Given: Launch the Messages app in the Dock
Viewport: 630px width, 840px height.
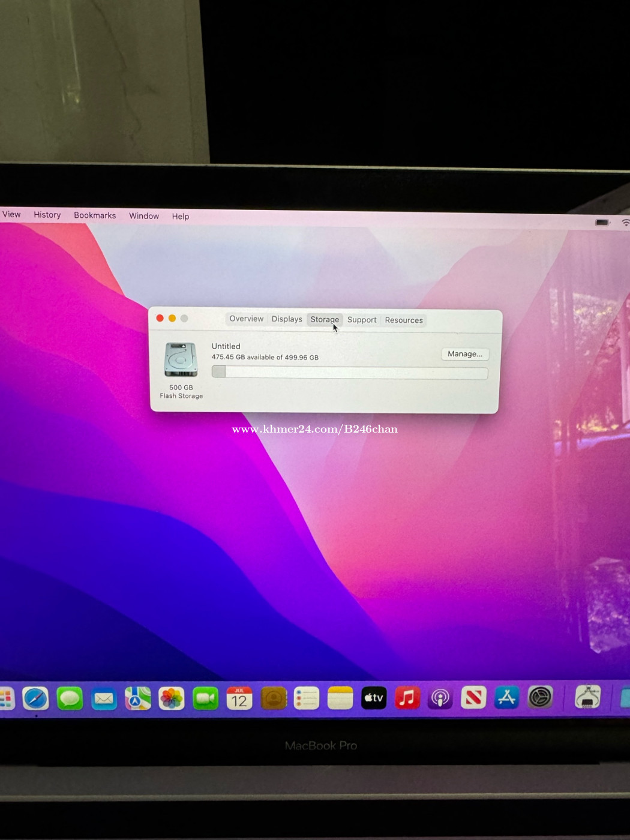Looking at the screenshot, I should (x=70, y=698).
